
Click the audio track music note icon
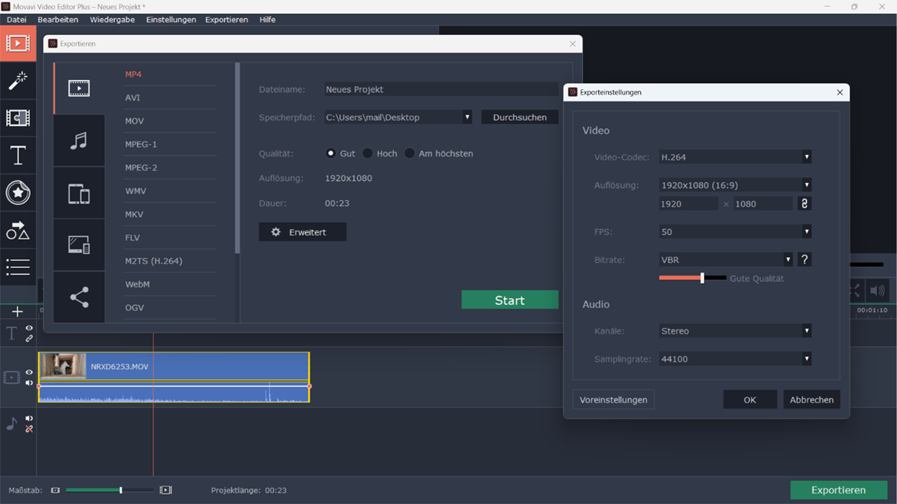click(x=11, y=423)
